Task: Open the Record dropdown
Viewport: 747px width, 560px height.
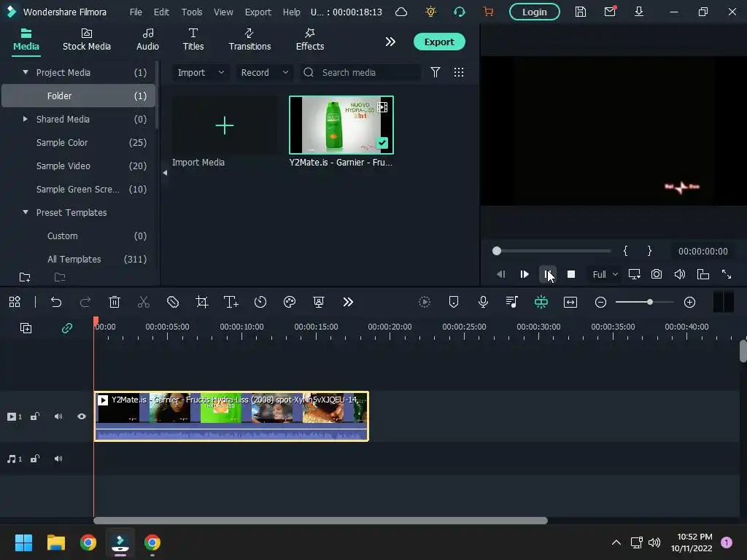Action: [264, 72]
